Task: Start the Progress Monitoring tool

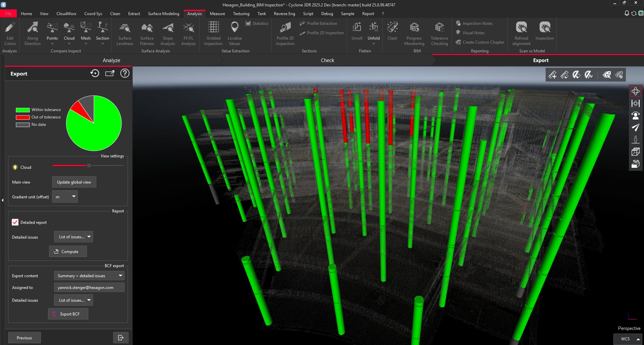Action: pyautogui.click(x=414, y=32)
